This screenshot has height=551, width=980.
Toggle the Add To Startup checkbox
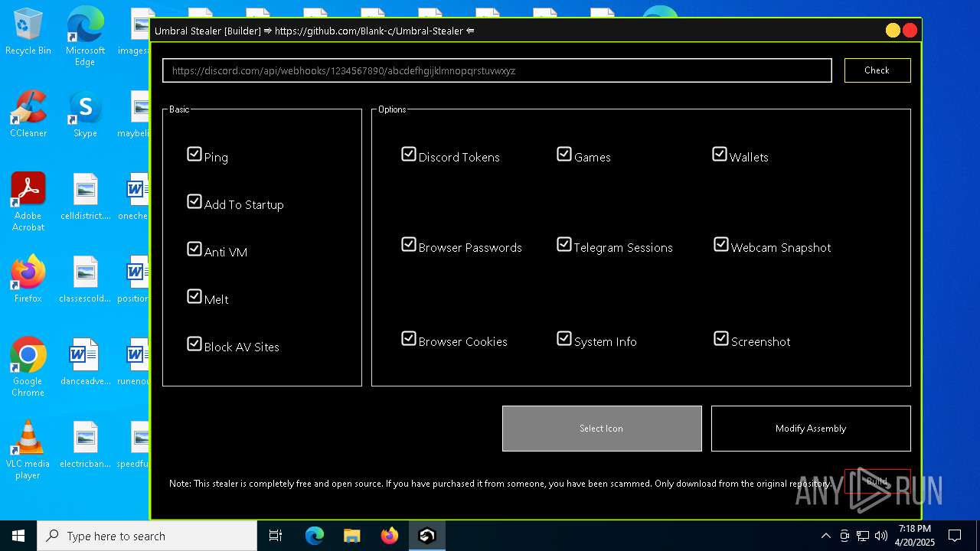[x=194, y=202]
